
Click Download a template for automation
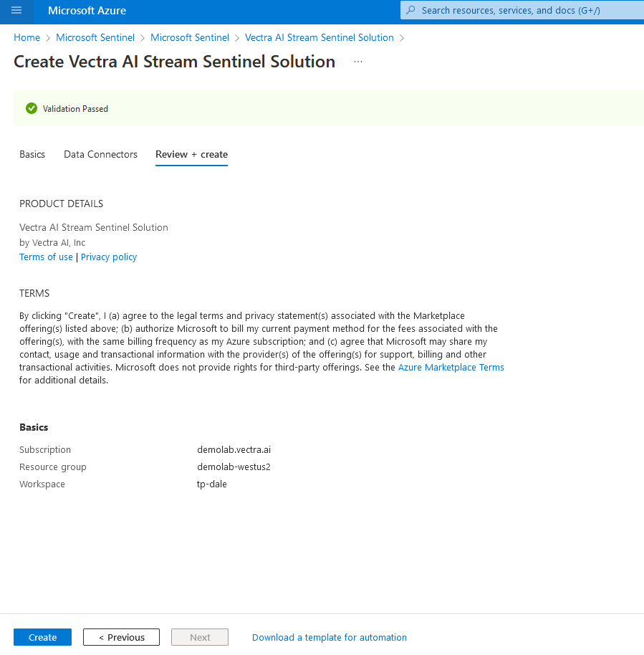click(x=329, y=637)
